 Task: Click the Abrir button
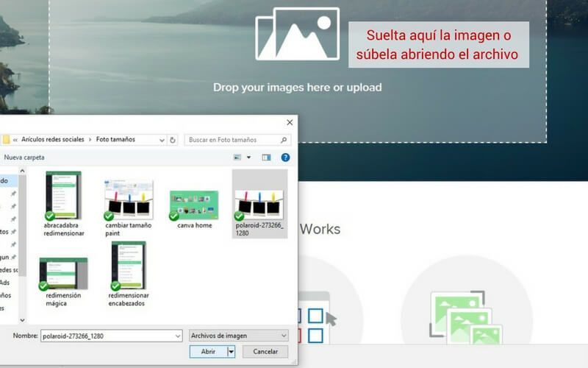(208, 352)
